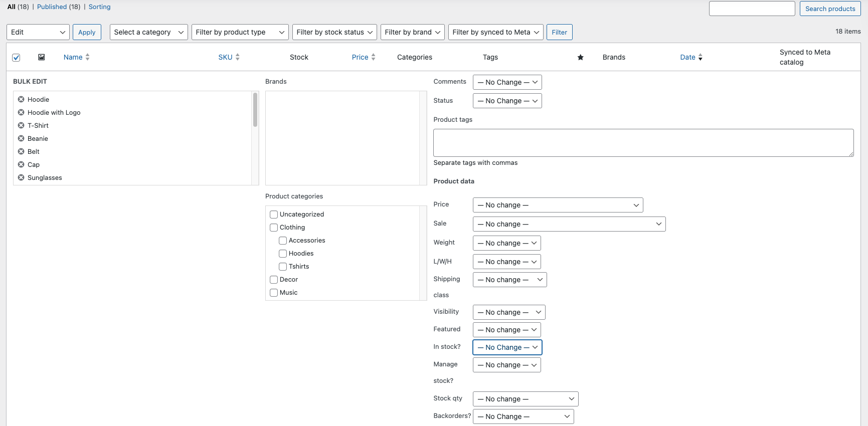Remove Hoodie from bulk edit list
Viewport: 868px width, 426px height.
click(21, 99)
